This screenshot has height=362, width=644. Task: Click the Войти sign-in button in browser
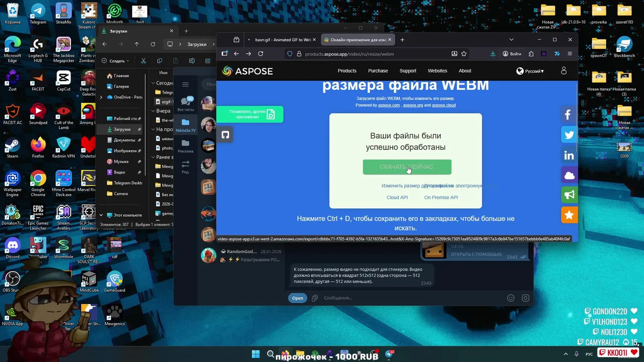(511, 54)
